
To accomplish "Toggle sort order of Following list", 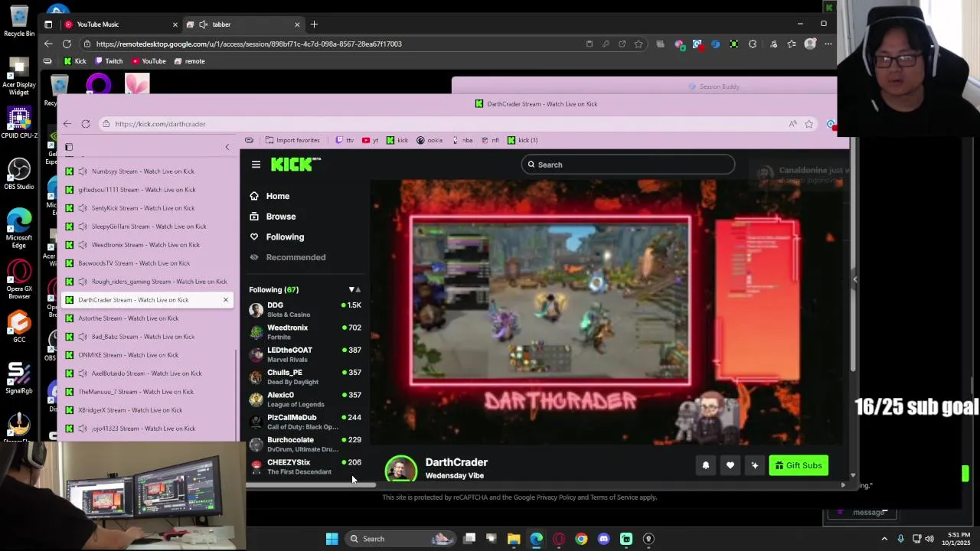I will (x=354, y=290).
